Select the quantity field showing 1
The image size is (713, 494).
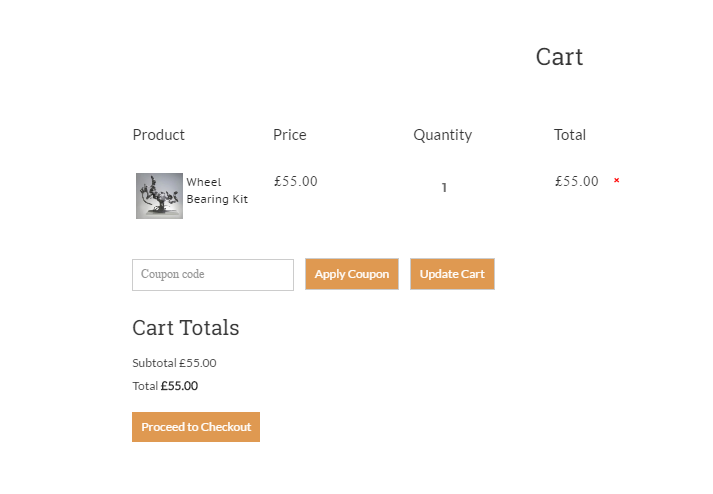coord(444,187)
